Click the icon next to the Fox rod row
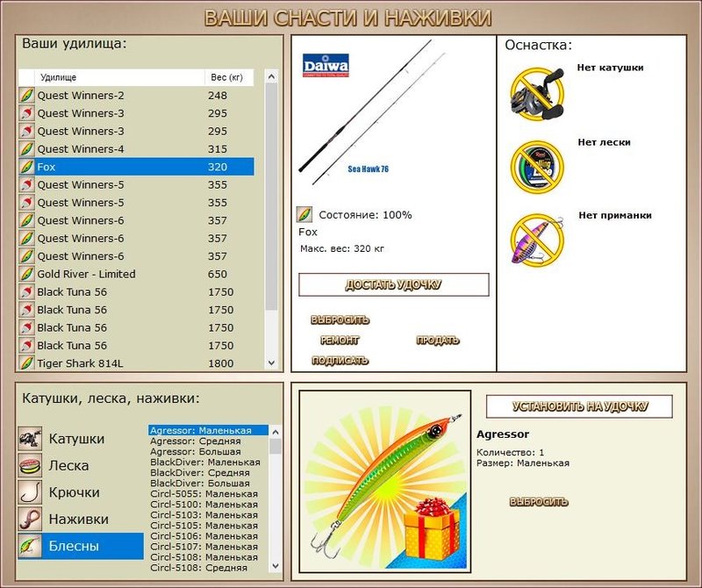 click(27, 167)
